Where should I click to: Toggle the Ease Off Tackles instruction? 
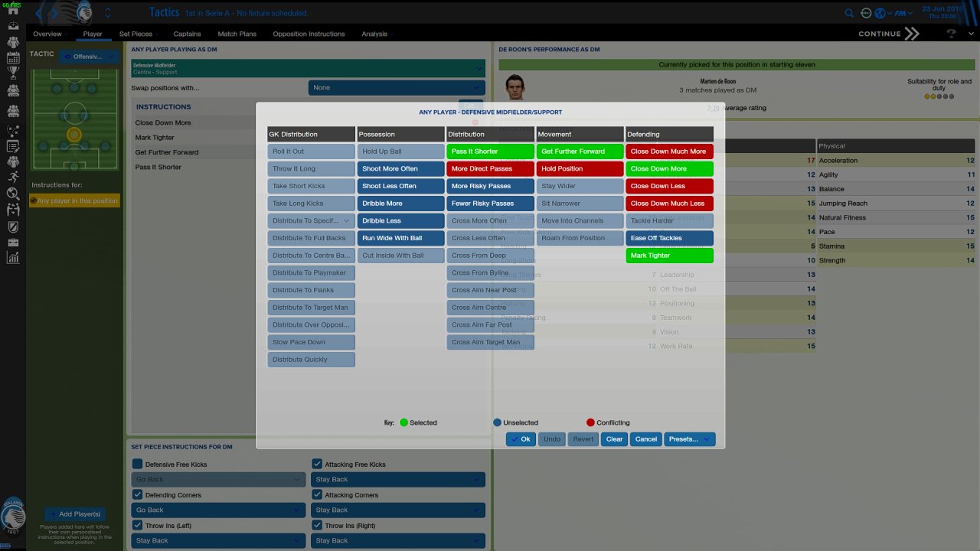coord(669,238)
